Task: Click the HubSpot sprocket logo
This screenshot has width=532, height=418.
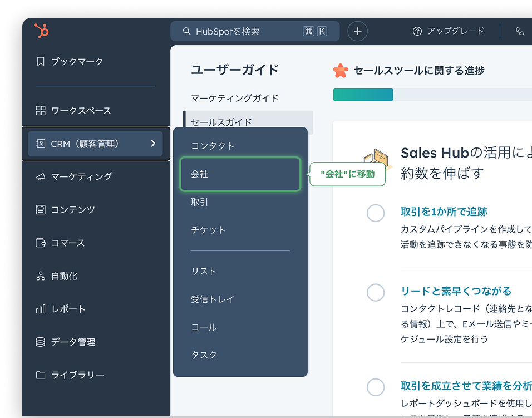Action: coord(41,31)
